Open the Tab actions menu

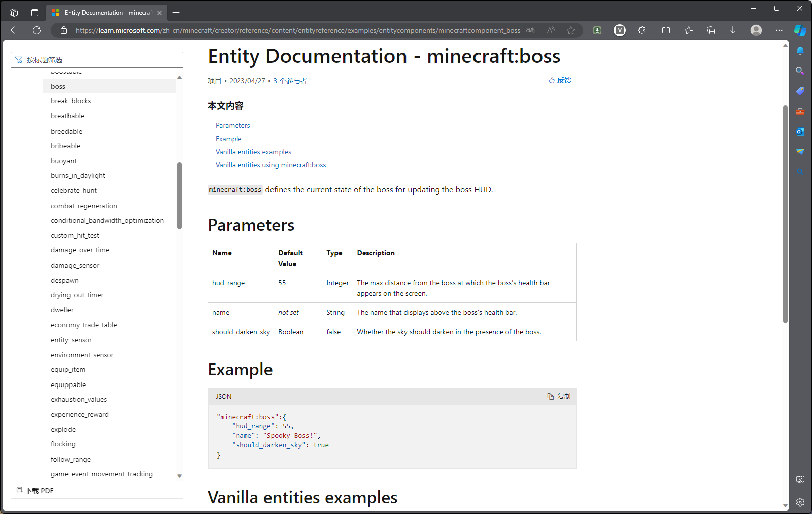point(35,13)
